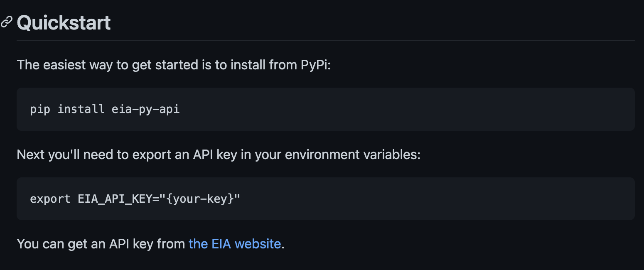Click the eia-py-api package name

point(146,109)
